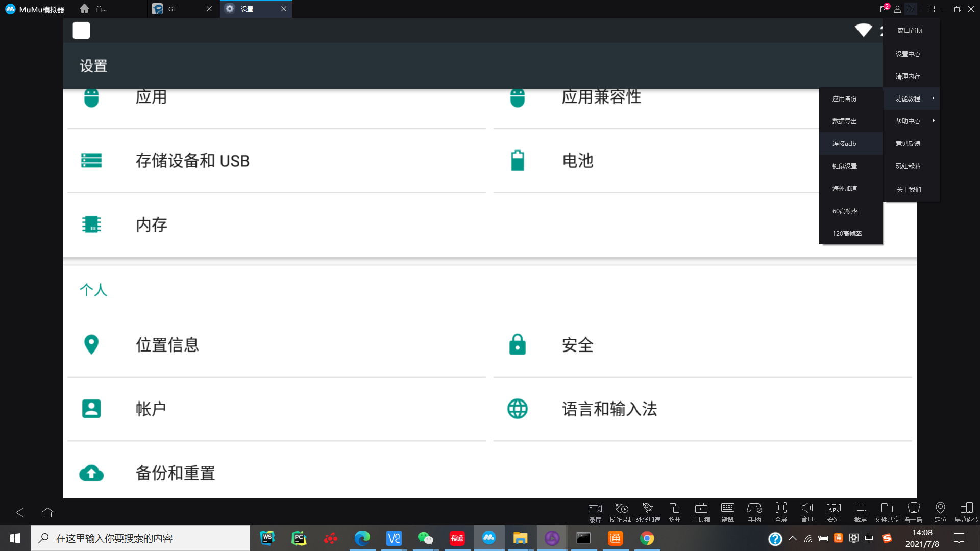The width and height of the screenshot is (980, 551).
Task: Open 存储设备和 USB settings
Action: [192, 161]
